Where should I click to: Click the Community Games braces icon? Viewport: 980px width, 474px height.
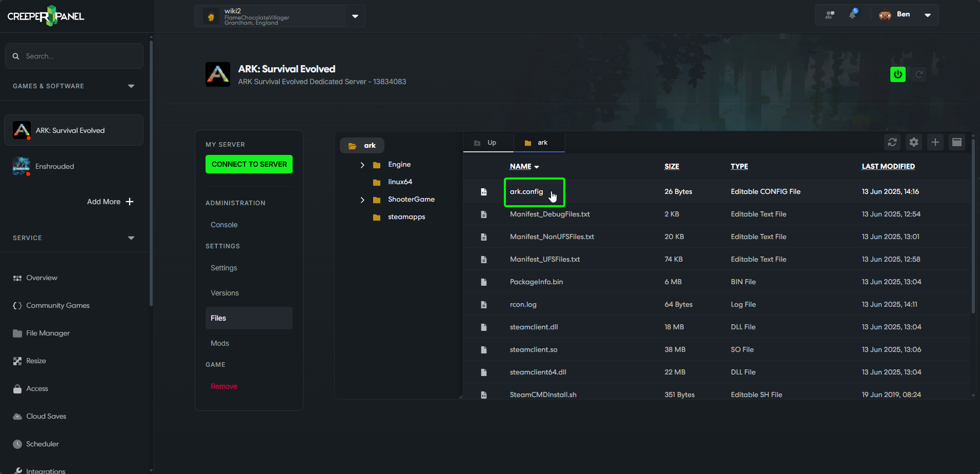[17, 306]
